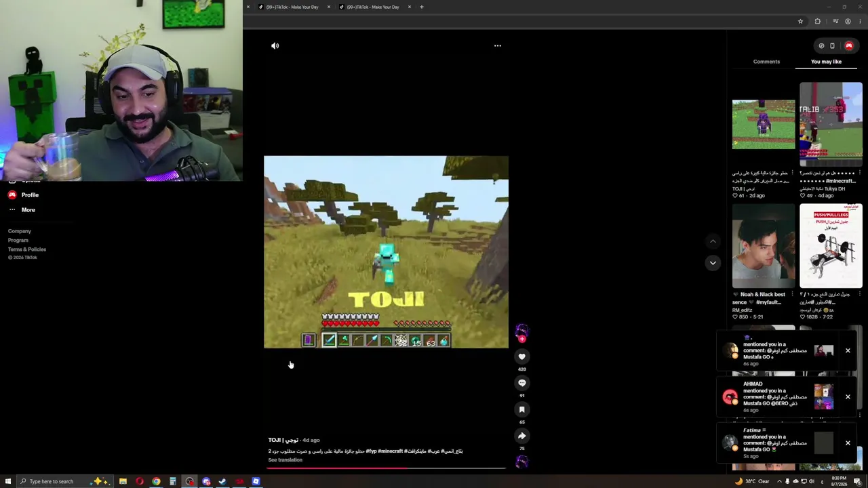
Task: Select the You may like tab
Action: 826,62
